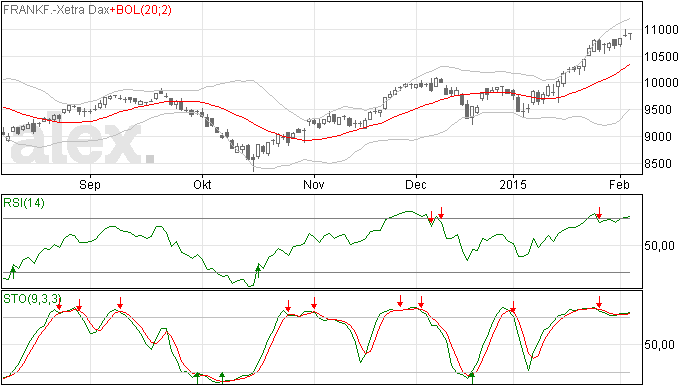This screenshot has width=690, height=387.
Task: Click the RSI 50,00 axis value
Action: pyautogui.click(x=659, y=246)
